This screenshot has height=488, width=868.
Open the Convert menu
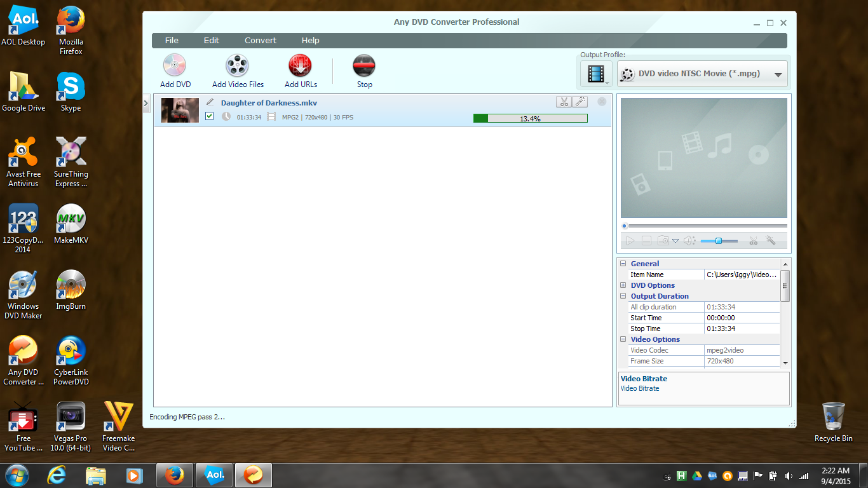coord(261,40)
